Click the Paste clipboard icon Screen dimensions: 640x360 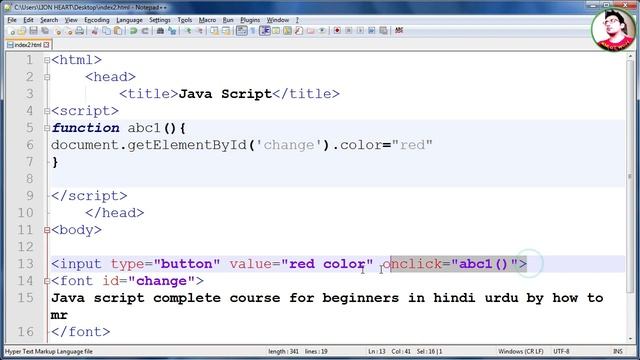click(x=118, y=31)
